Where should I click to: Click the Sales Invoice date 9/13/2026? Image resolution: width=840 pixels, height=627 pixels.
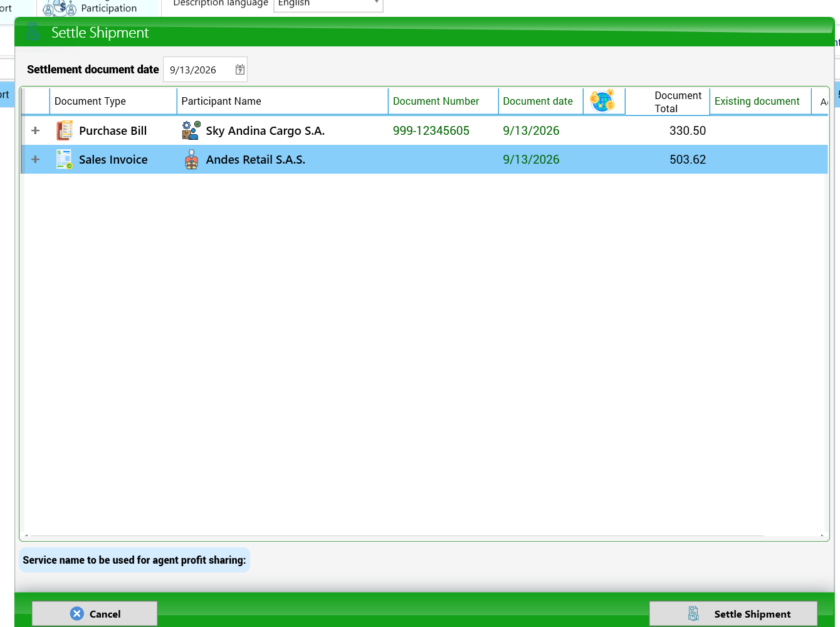[531, 159]
